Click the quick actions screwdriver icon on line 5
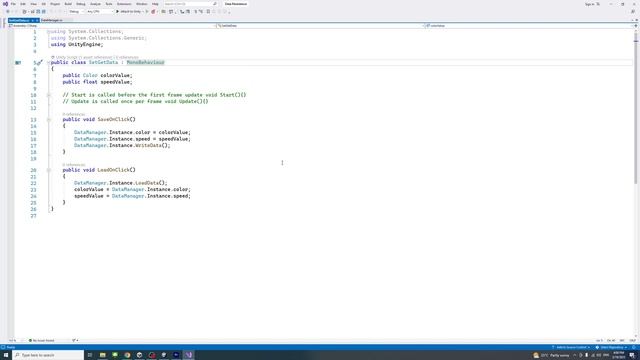640x360 pixels. point(39,63)
